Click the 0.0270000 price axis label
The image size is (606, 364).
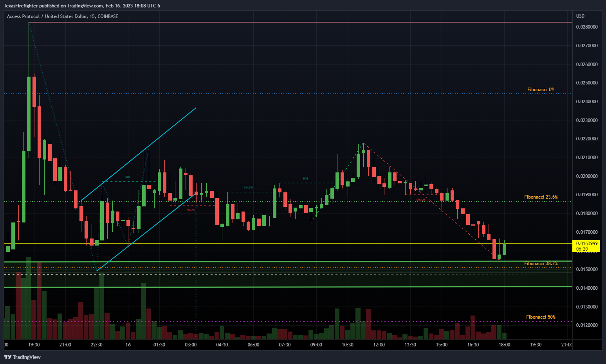coord(587,46)
